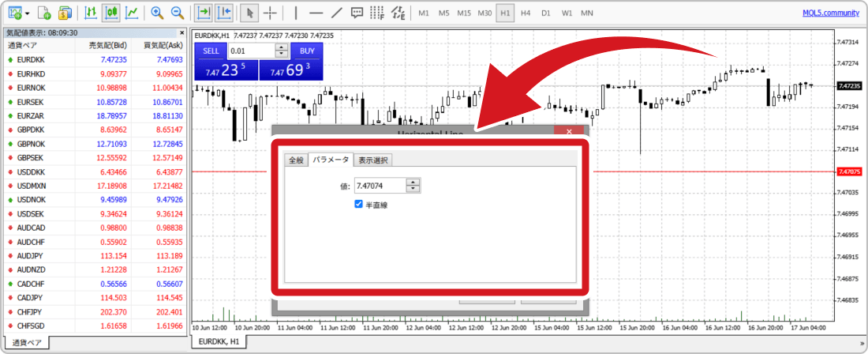Set timeframe to MN
This screenshot has width=868, height=354.
pos(587,12)
